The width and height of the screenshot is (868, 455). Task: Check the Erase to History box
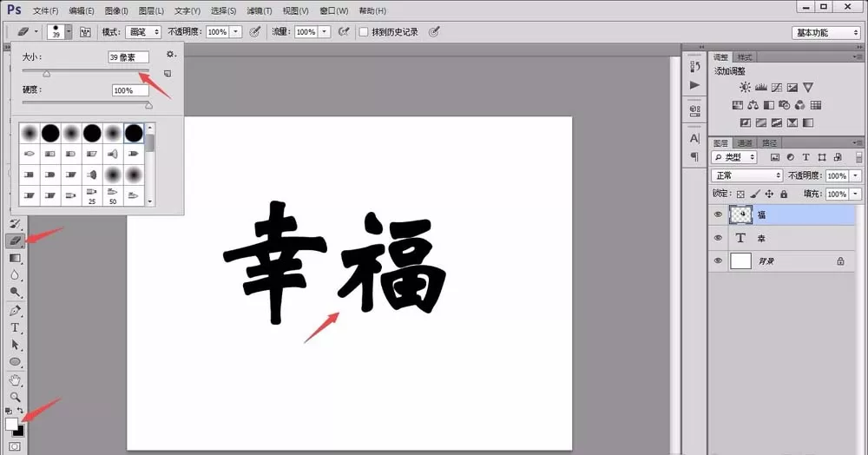point(364,32)
